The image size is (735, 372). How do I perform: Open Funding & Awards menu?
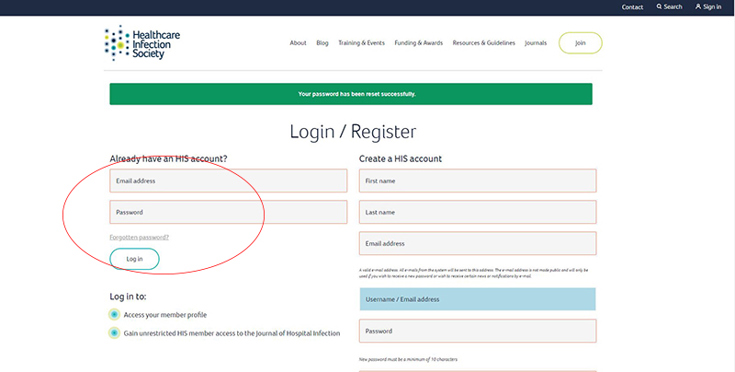point(419,43)
